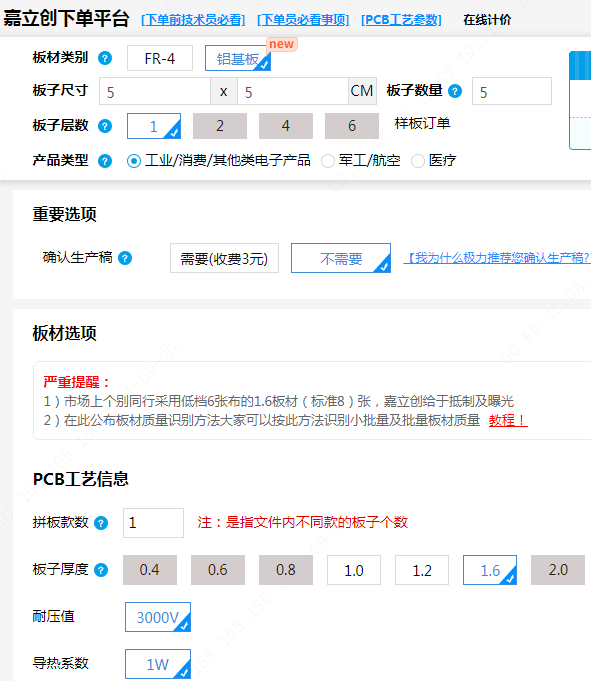Select 工业/消费/其他类电子产品 radio button
This screenshot has width=591, height=681.
coord(134,161)
